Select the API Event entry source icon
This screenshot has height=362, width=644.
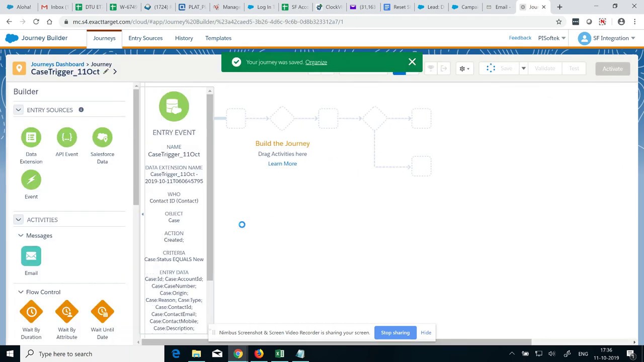point(67,137)
